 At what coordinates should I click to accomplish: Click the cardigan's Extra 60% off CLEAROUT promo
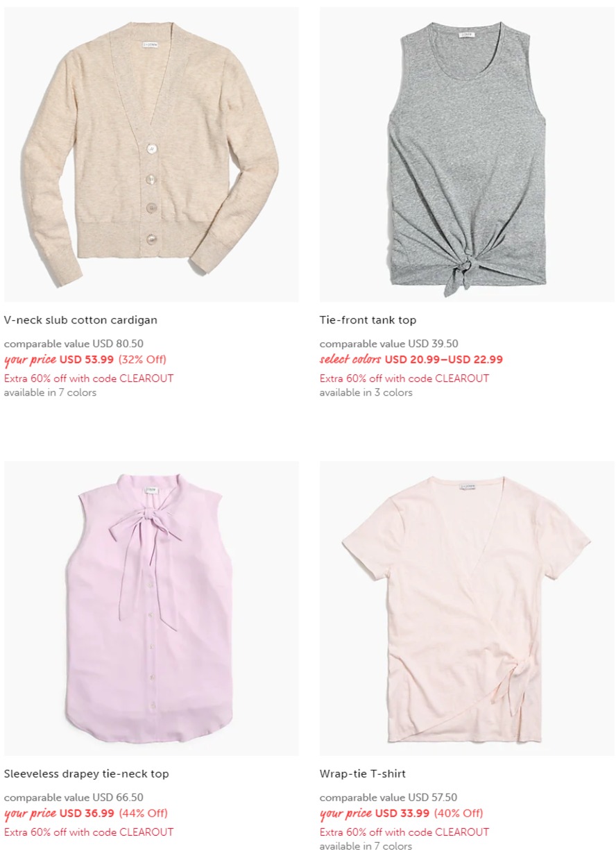(x=89, y=378)
